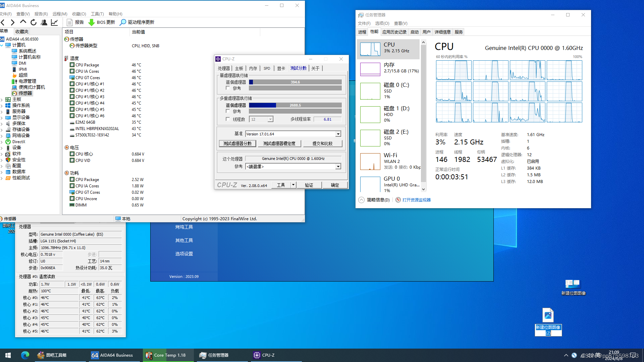Click 烤鸡工具 in toolbox sidebar
This screenshot has width=644, height=362.
coord(184,227)
